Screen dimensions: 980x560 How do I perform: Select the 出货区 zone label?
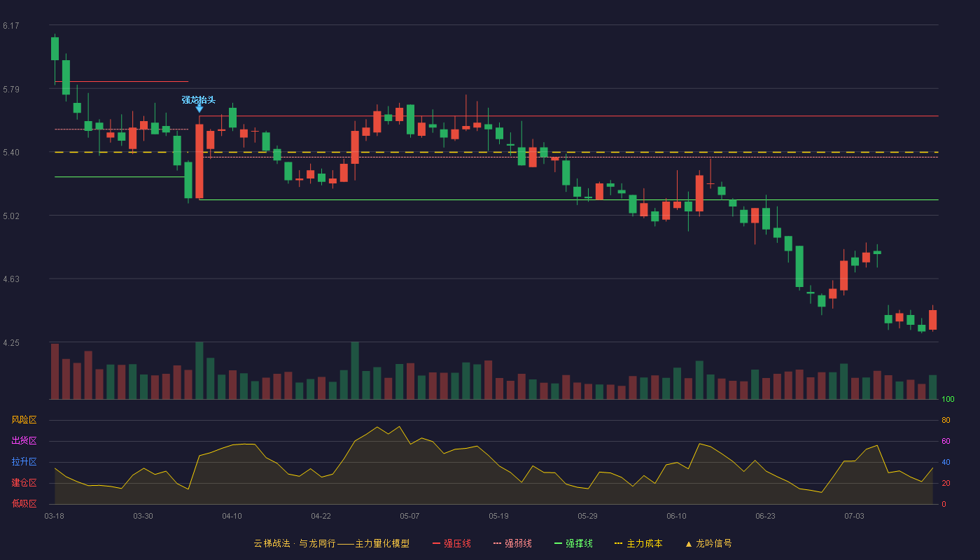click(x=24, y=441)
